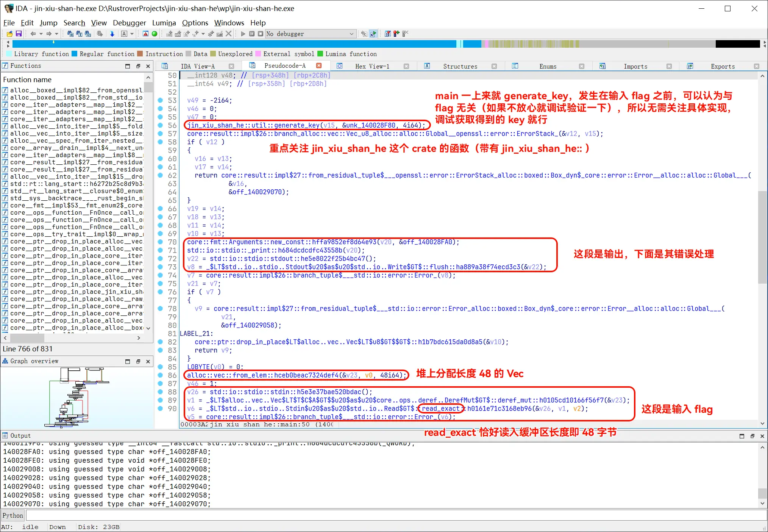Click the Python console language button
768x532 pixels.
coord(12,515)
